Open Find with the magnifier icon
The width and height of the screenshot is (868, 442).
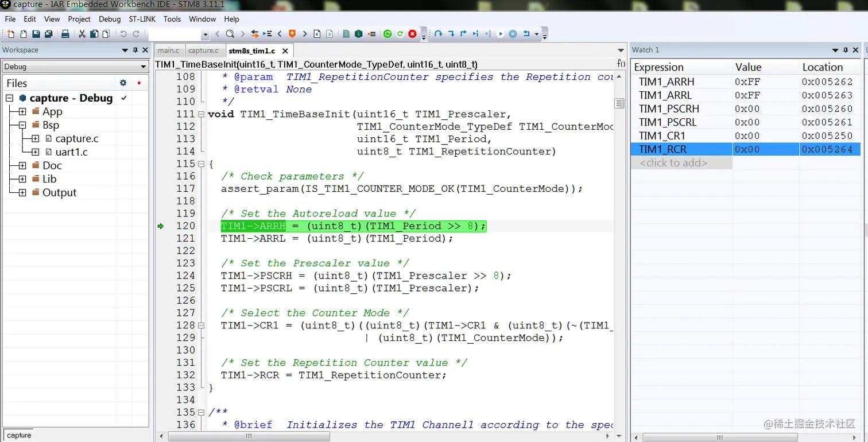tap(230, 34)
